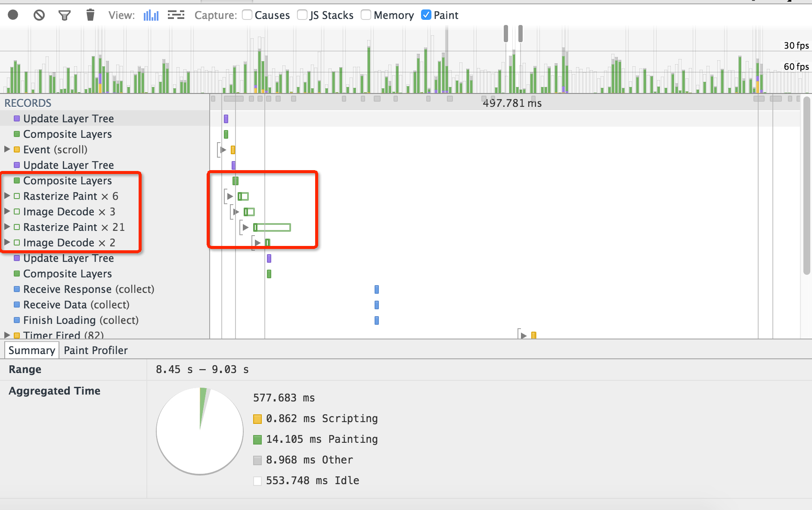The image size is (812, 510).
Task: Select Composite Layers record below first Update Layer Tree
Action: click(105, 134)
